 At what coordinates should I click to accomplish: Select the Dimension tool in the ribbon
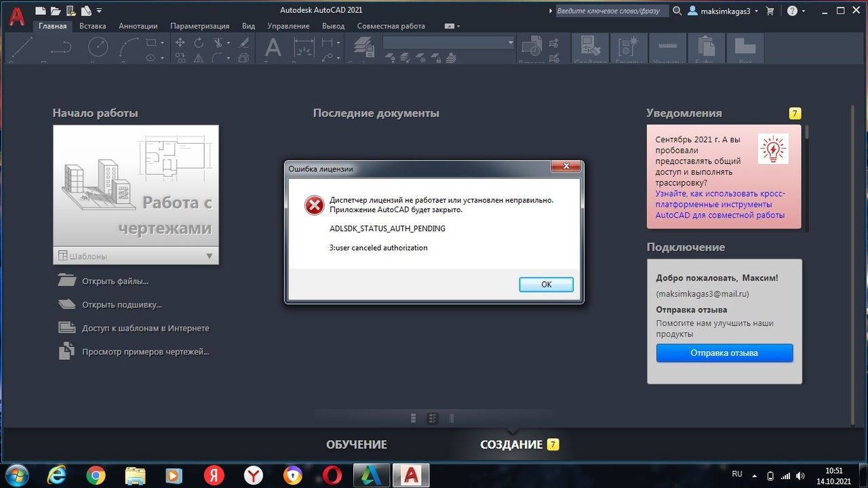pyautogui.click(x=304, y=47)
